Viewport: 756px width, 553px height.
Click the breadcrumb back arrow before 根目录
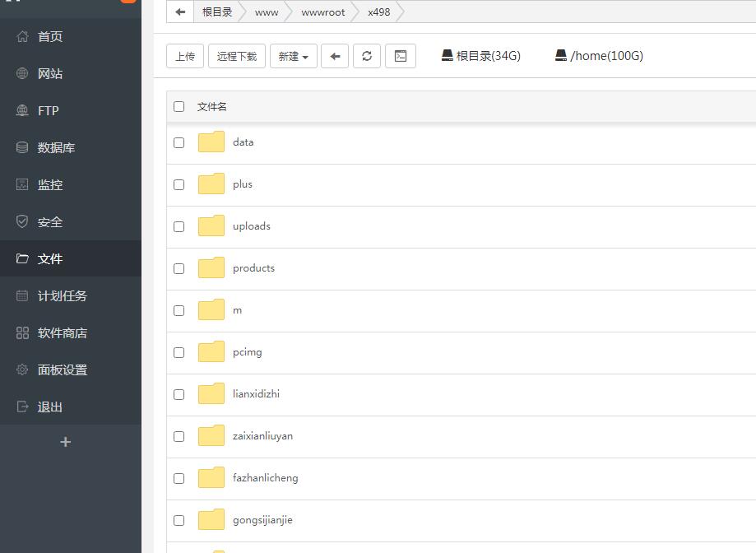click(180, 12)
